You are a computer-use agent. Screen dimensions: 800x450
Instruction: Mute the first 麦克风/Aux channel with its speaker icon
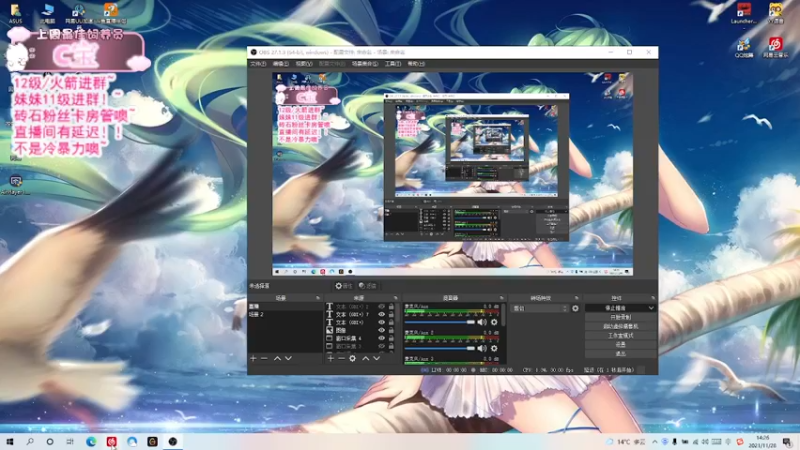pos(482,322)
